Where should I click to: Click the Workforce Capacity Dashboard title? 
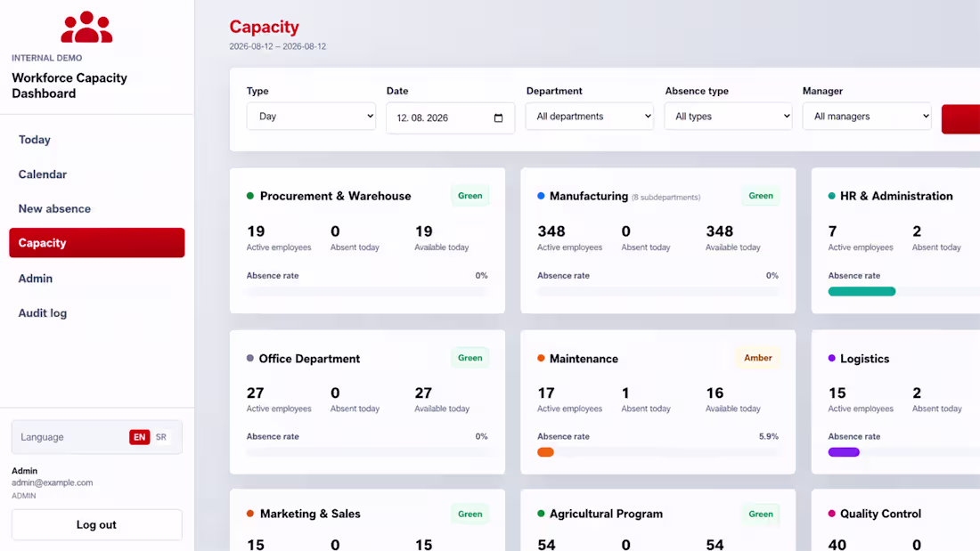coord(69,85)
